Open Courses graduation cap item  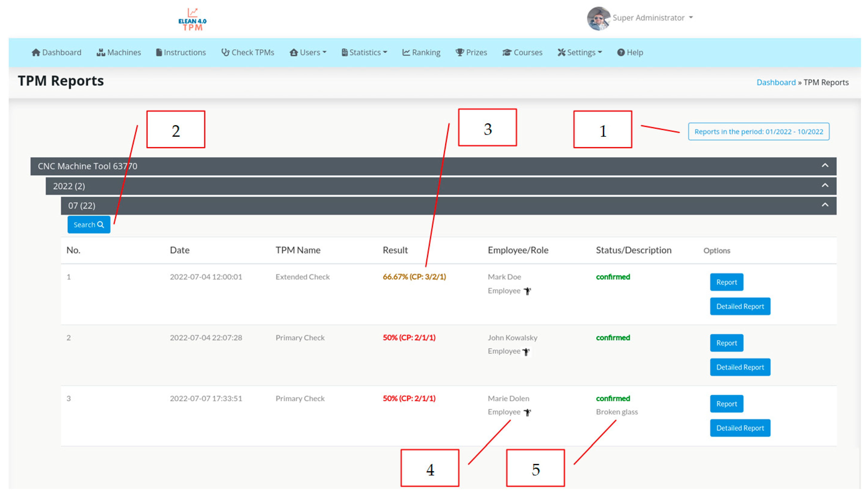[x=507, y=52]
